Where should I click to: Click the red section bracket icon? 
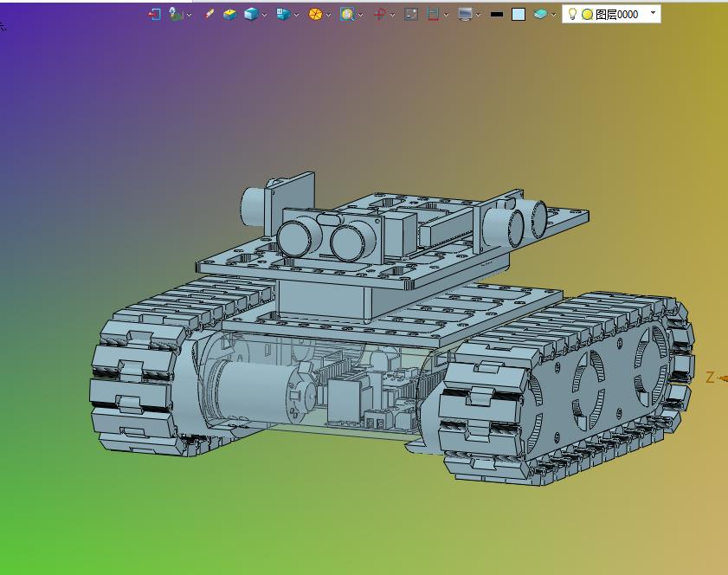tap(433, 15)
